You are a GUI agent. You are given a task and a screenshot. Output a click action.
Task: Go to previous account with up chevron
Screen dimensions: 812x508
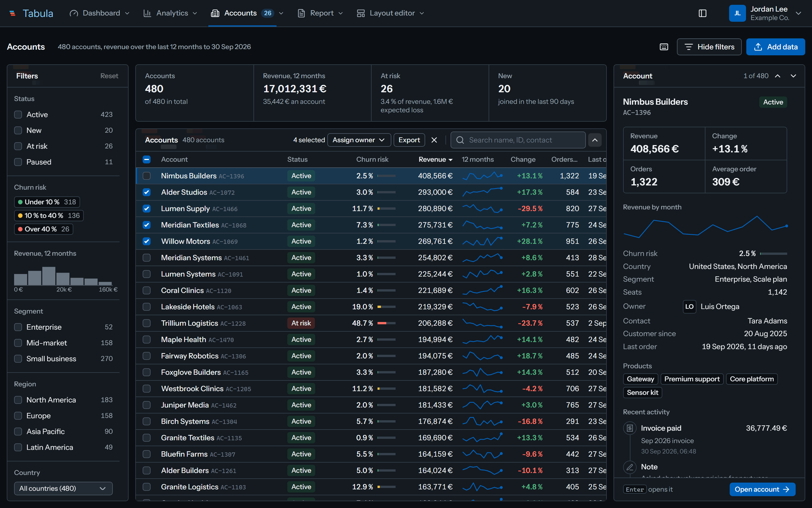click(x=777, y=76)
